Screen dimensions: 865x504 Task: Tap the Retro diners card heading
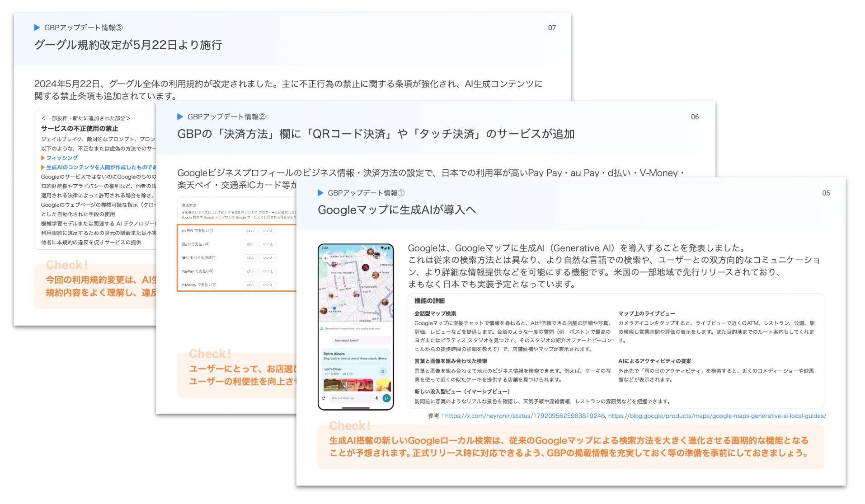tap(334, 354)
